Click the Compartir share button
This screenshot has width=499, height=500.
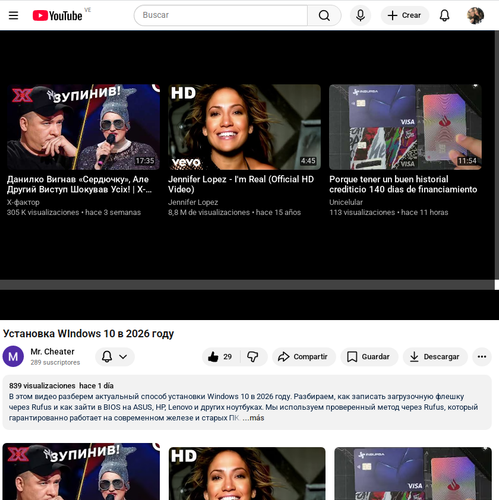(x=304, y=357)
